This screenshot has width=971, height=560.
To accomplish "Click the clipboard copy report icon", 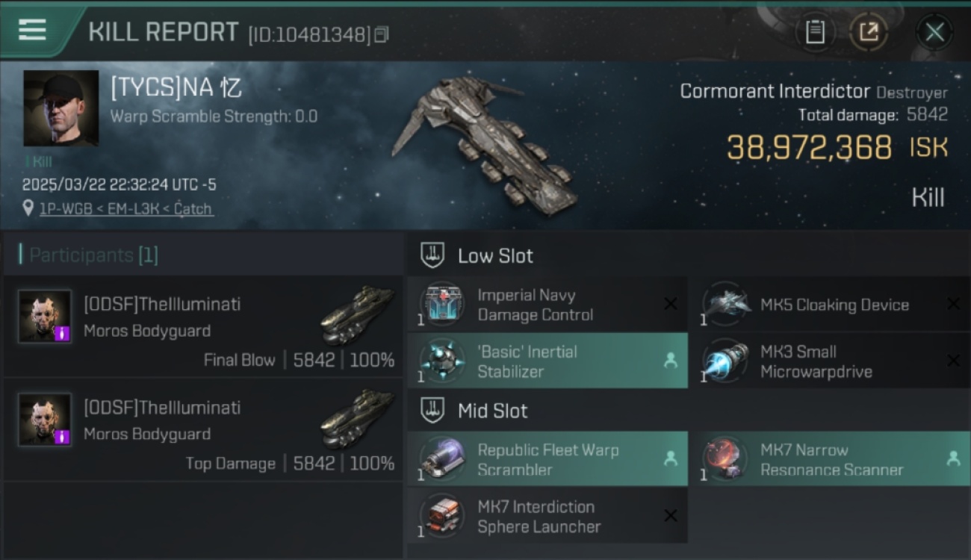I will click(x=815, y=32).
